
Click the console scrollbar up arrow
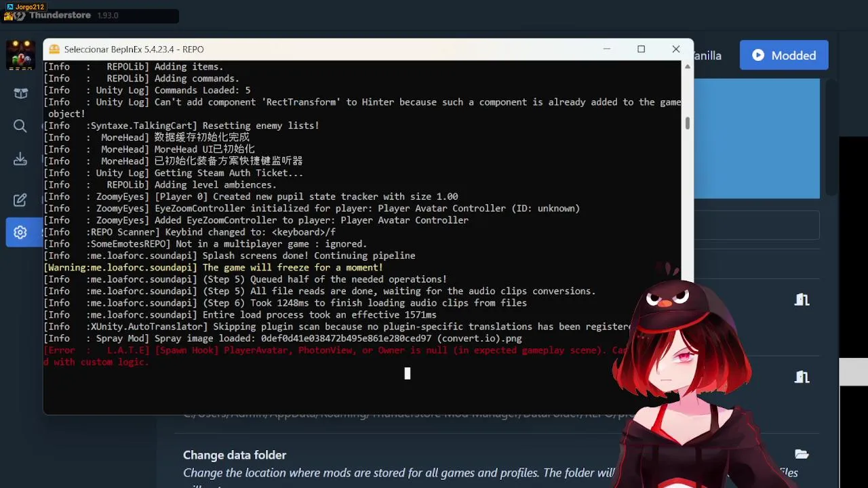[x=687, y=66]
